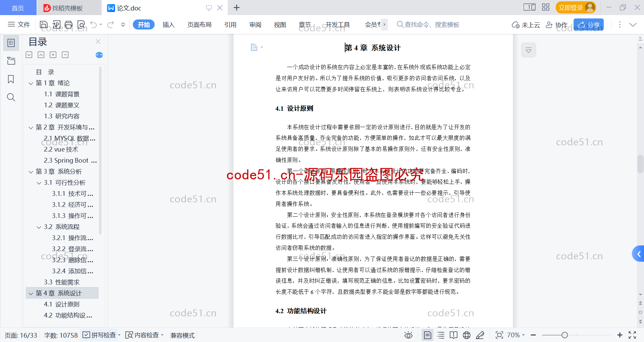Click the undo arrow icon
This screenshot has height=342, width=644.
click(94, 24)
